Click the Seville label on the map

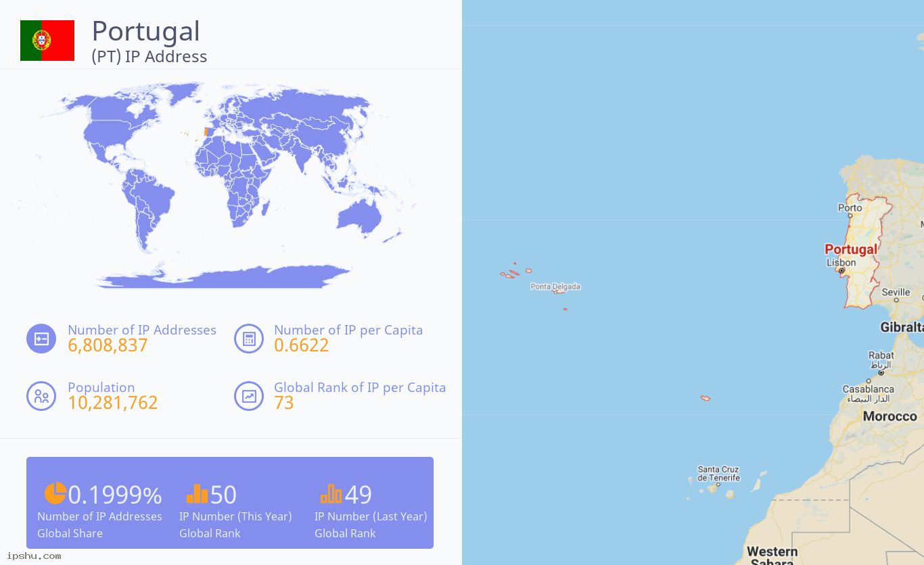pos(896,293)
